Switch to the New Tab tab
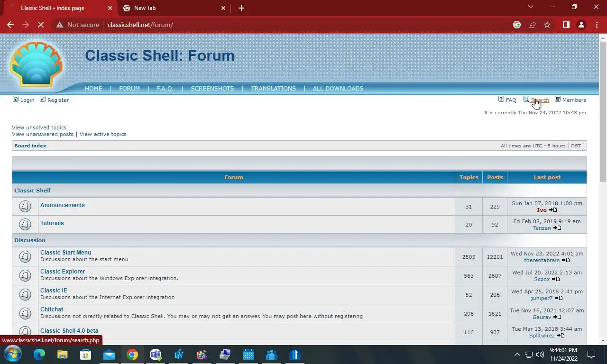The image size is (607, 364). click(x=175, y=8)
